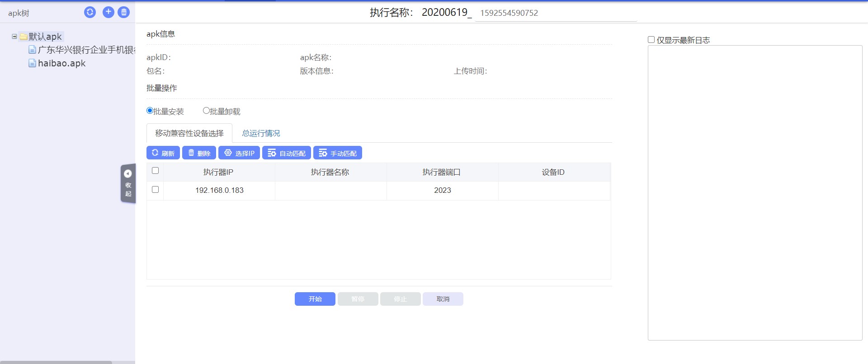The width and height of the screenshot is (868, 364).
Task: Open the 选择IP gear button
Action: (239, 153)
